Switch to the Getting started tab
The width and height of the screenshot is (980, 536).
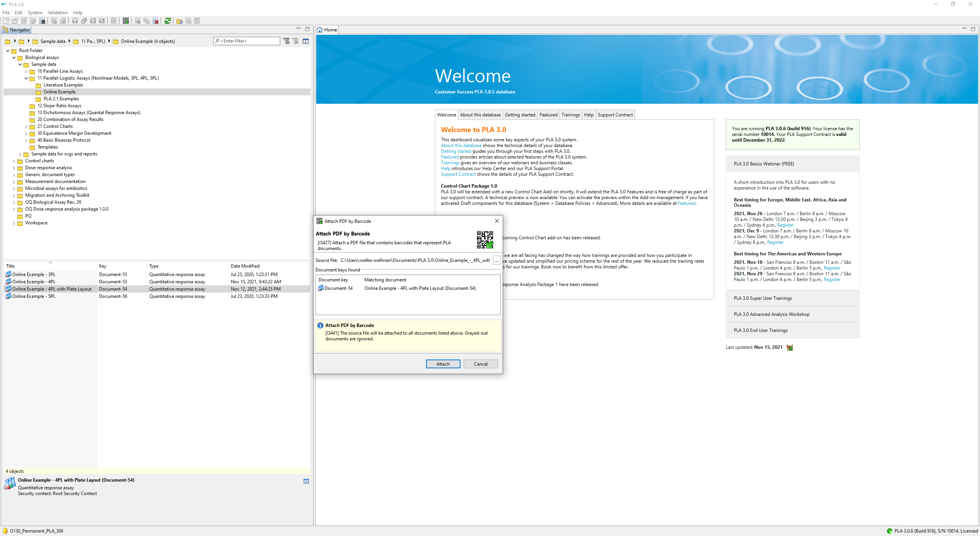[520, 114]
